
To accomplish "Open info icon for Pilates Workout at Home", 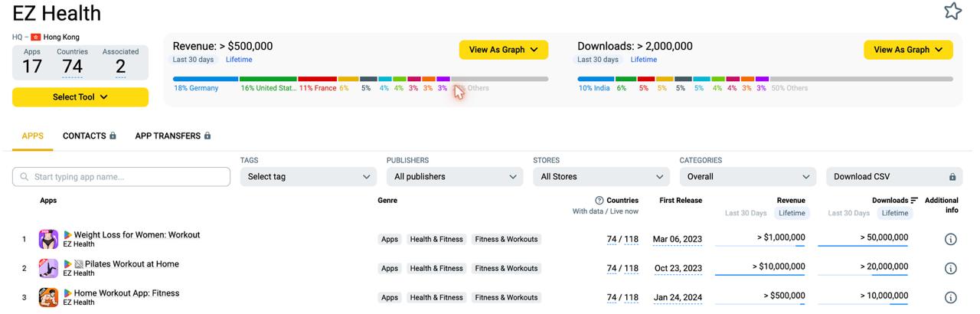I will (951, 268).
